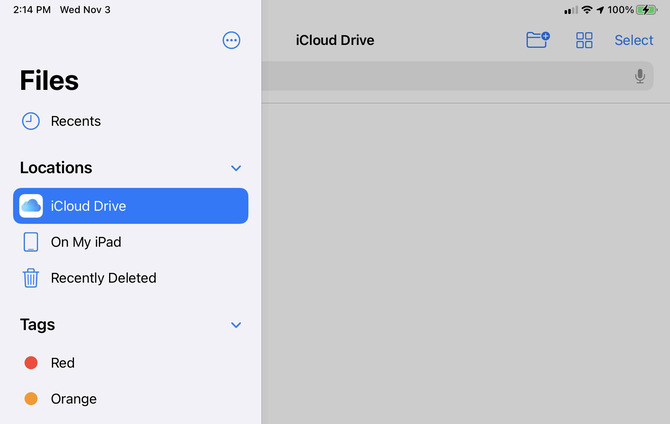The image size is (670, 424).
Task: Create a new folder with folder-plus icon
Action: click(x=538, y=40)
